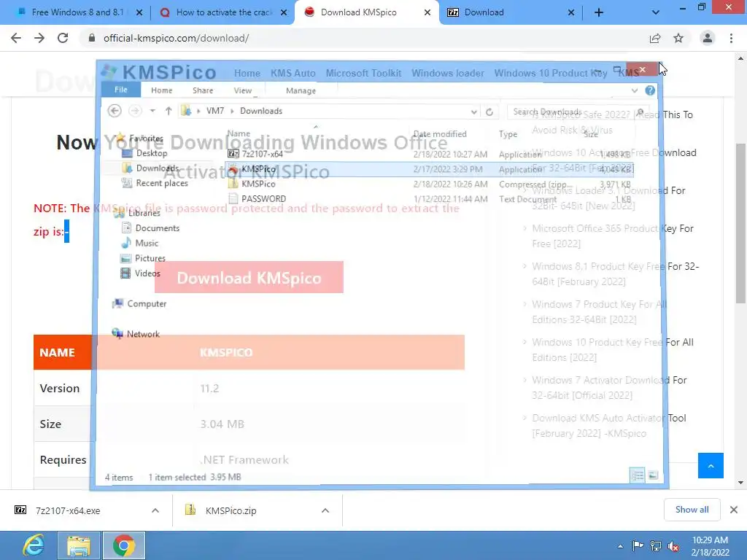Viewport: 747px width, 560px height.
Task: Click the Chrome taskbar icon
Action: click(x=124, y=545)
